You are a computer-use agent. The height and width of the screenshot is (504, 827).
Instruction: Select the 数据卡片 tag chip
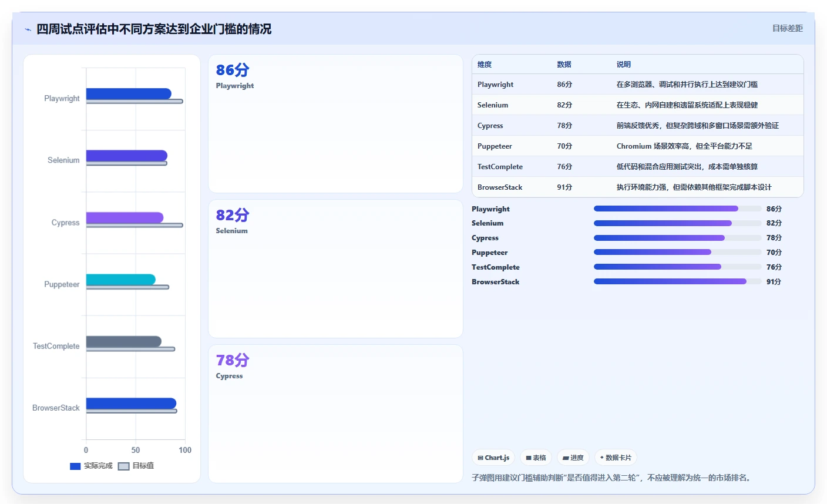(616, 458)
